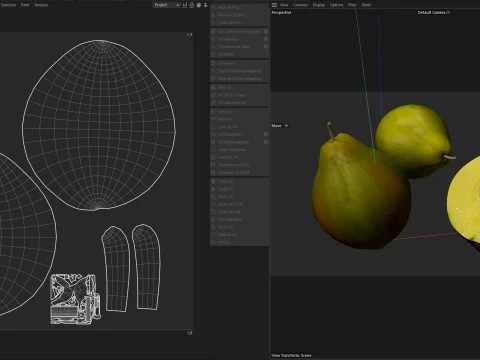Choose Store UV command
This screenshot has width=480, height=360.
[x=239, y=227]
